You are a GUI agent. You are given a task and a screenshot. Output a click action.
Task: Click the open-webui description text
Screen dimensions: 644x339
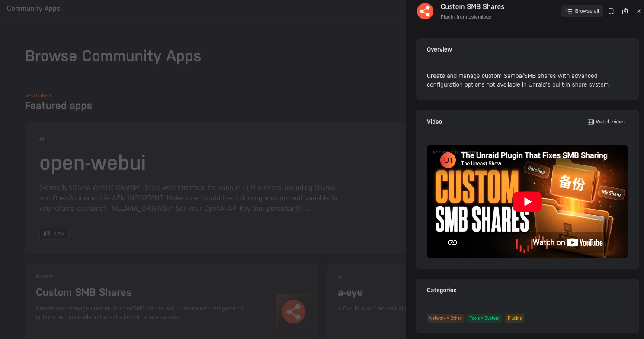pyautogui.click(x=189, y=198)
